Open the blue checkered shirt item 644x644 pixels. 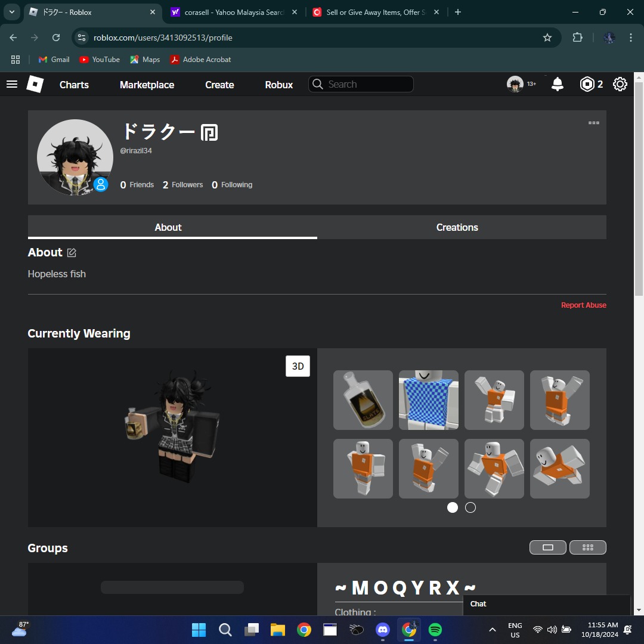(x=428, y=400)
